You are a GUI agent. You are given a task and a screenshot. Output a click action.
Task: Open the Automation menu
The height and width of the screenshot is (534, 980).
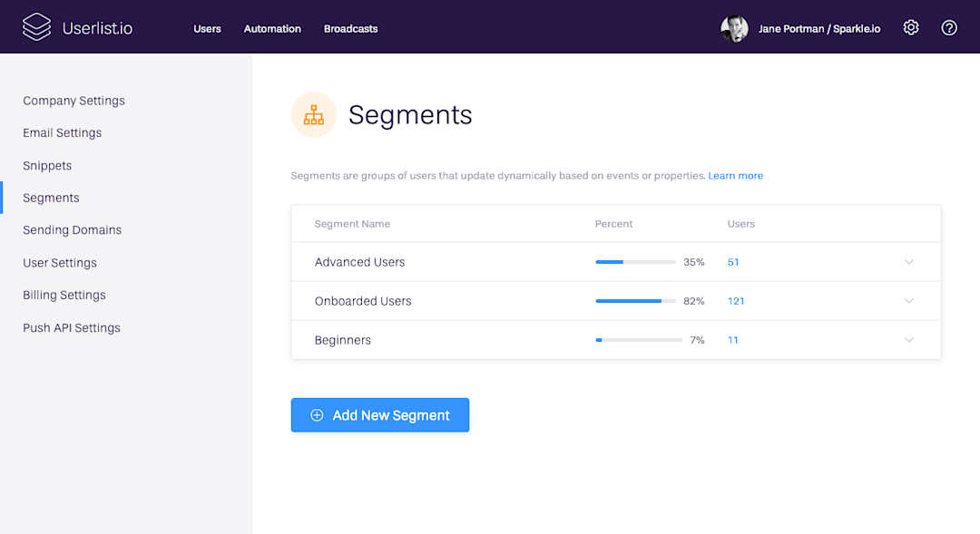pos(272,29)
